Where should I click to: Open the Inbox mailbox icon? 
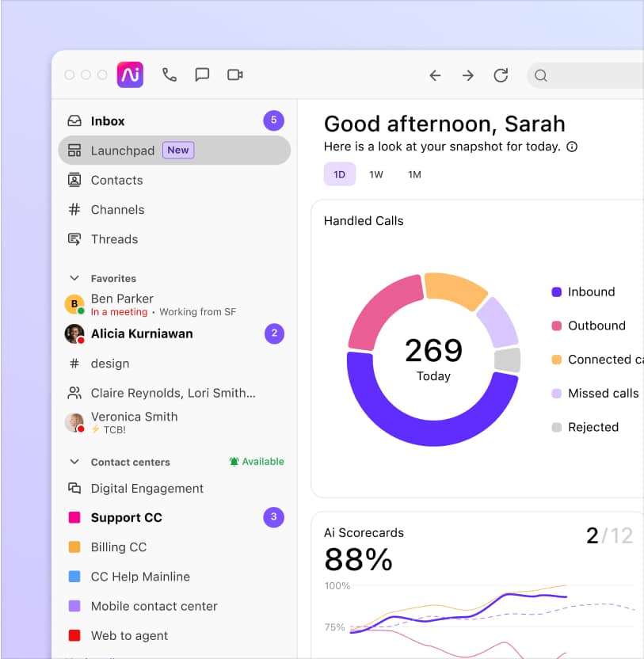tap(74, 120)
